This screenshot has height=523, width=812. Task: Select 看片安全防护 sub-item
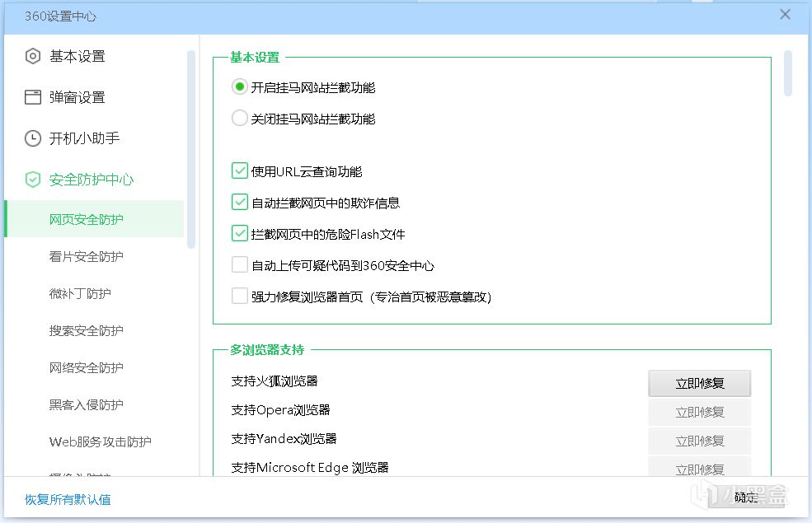[86, 256]
